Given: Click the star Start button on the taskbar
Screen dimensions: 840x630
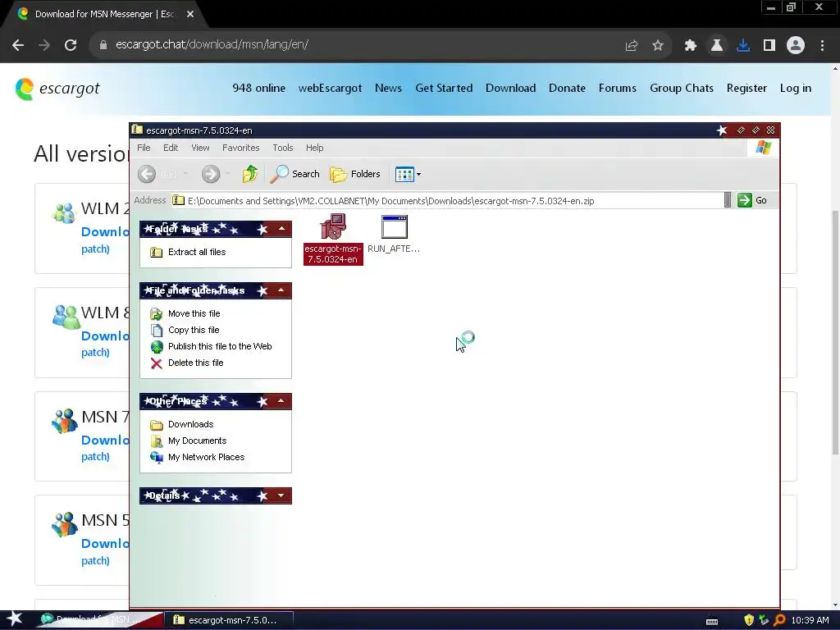Looking at the screenshot, I should pos(15,619).
